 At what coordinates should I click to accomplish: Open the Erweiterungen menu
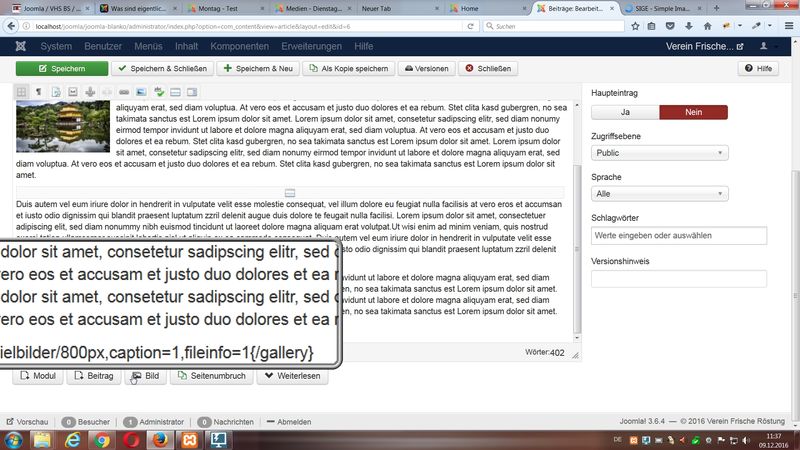click(x=311, y=46)
